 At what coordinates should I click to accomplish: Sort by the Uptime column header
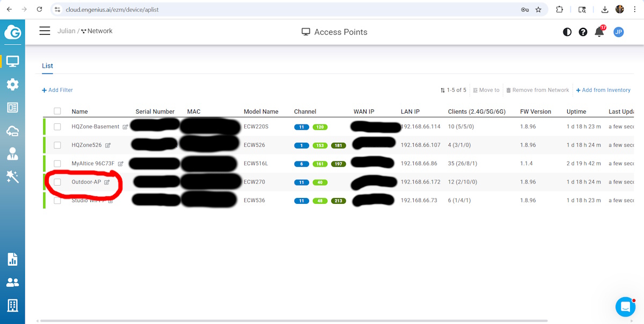point(576,112)
